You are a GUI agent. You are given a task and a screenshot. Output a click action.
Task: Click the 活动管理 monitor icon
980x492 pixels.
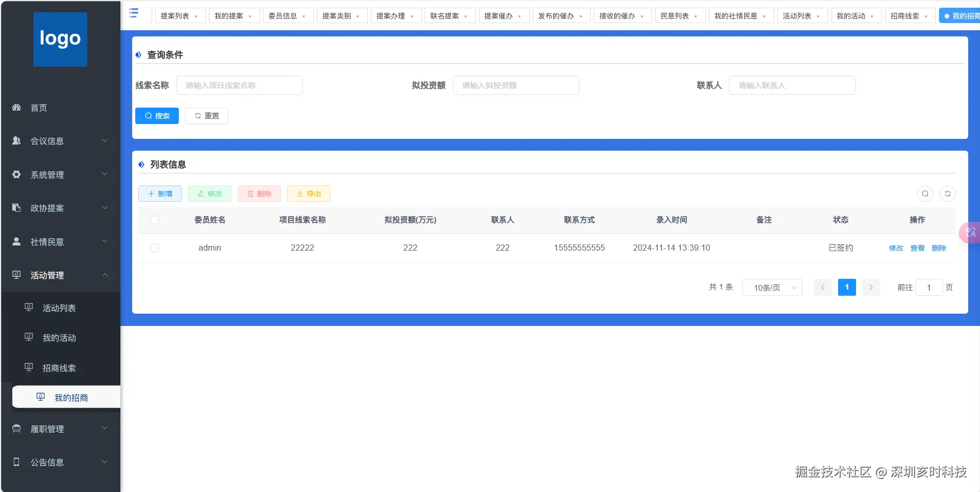(x=16, y=275)
